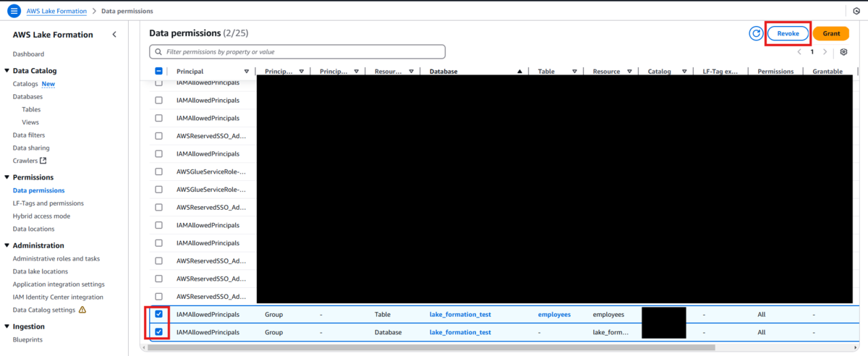Image resolution: width=868 pixels, height=356 pixels.
Task: Click the Permissions column header
Action: [775, 72]
